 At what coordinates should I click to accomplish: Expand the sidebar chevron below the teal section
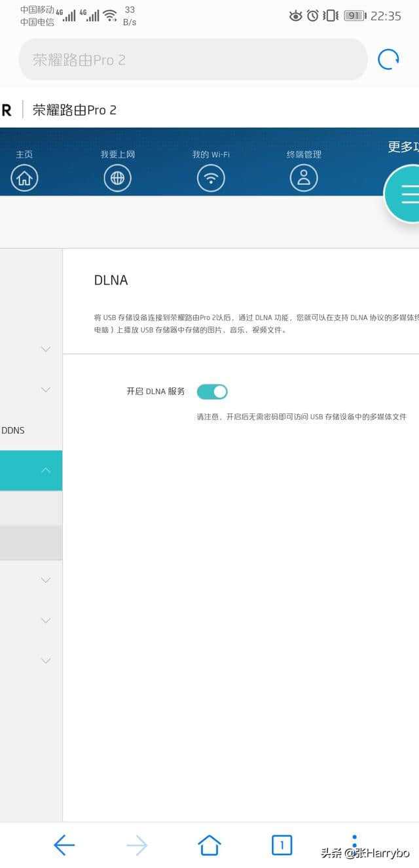tap(46, 580)
